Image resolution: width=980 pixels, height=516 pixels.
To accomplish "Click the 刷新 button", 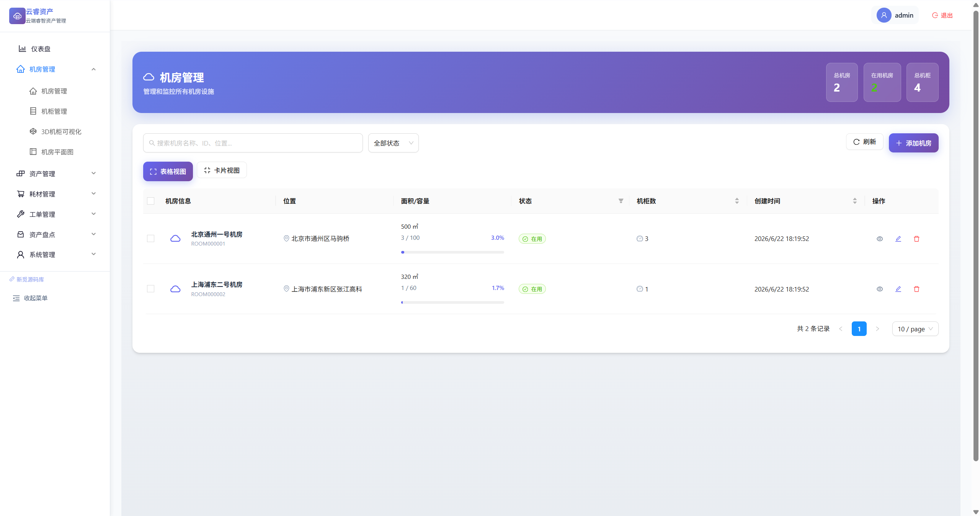I will tap(865, 142).
